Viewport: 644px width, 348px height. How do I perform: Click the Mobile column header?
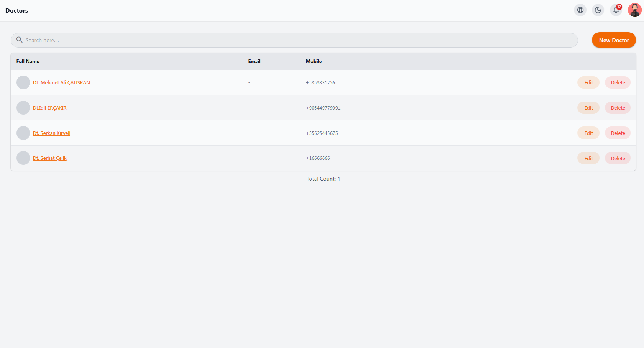pyautogui.click(x=314, y=61)
